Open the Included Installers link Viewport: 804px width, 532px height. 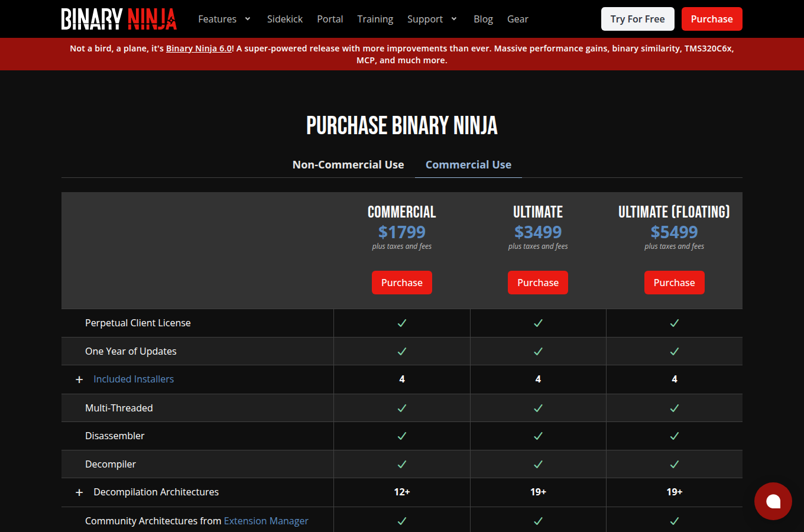(134, 379)
